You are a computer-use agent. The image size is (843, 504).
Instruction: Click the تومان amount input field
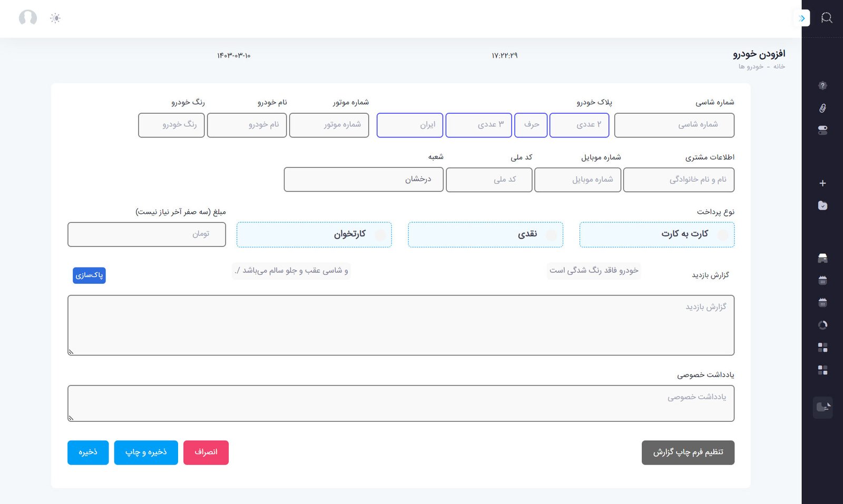pyautogui.click(x=146, y=234)
